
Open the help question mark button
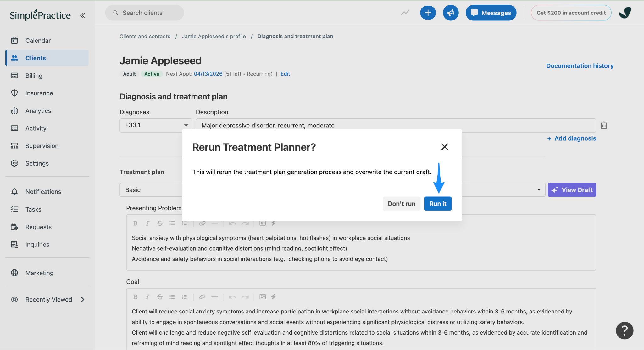pyautogui.click(x=625, y=330)
